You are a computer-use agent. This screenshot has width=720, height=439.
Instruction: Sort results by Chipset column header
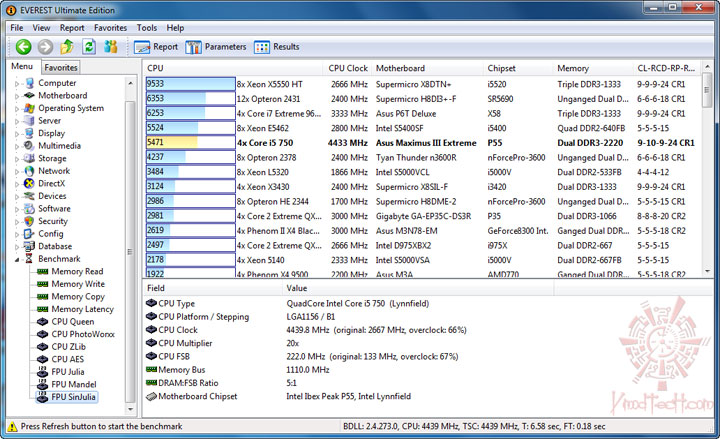coord(518,68)
